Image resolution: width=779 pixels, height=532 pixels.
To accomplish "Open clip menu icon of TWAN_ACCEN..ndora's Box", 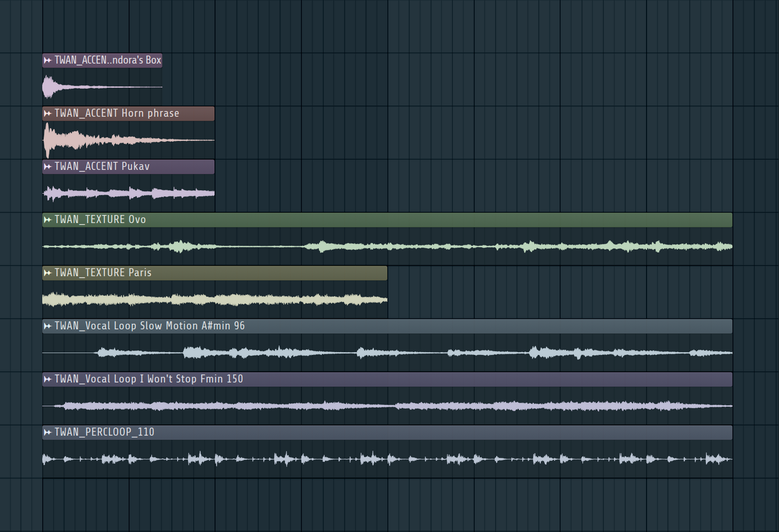I will [48, 60].
